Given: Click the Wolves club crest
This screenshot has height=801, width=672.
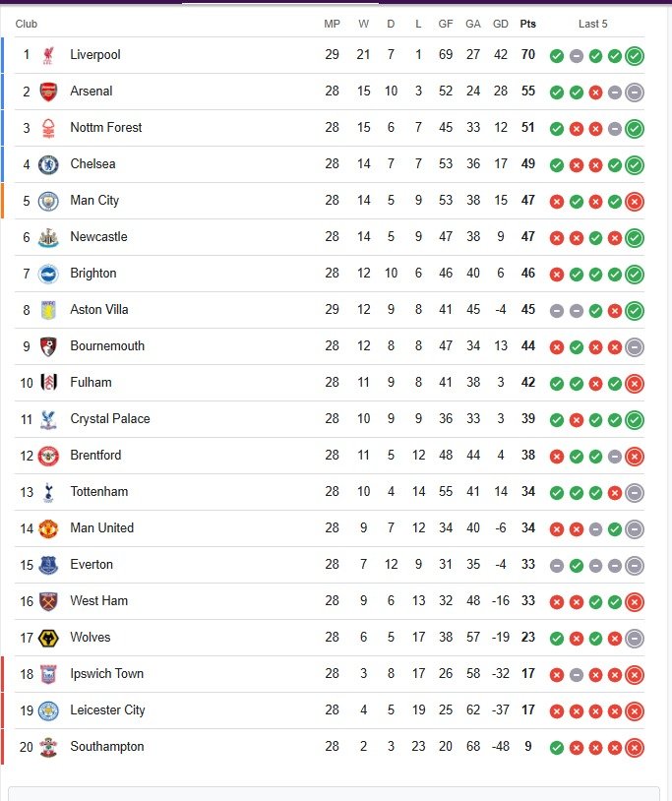Looking at the screenshot, I should [x=48, y=638].
